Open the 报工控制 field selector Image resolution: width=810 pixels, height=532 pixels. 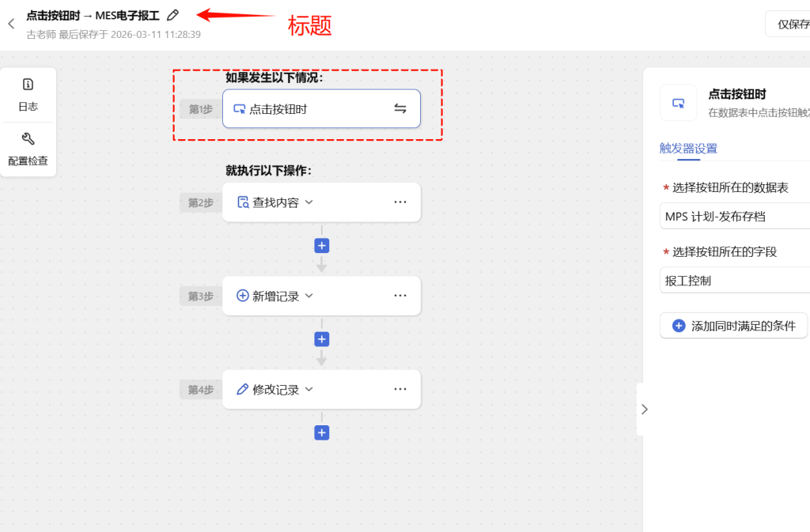(735, 280)
